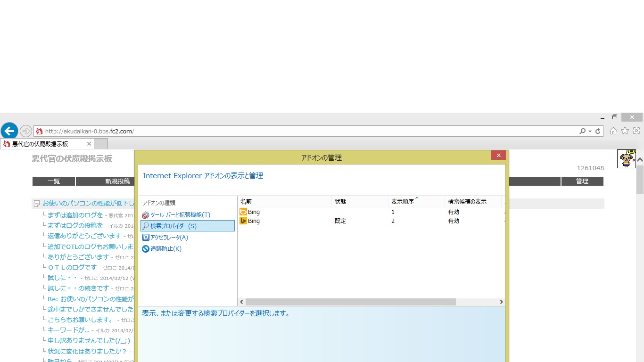Click the 既定 status cell
Viewport: 644px width, 362px height.
click(x=340, y=221)
